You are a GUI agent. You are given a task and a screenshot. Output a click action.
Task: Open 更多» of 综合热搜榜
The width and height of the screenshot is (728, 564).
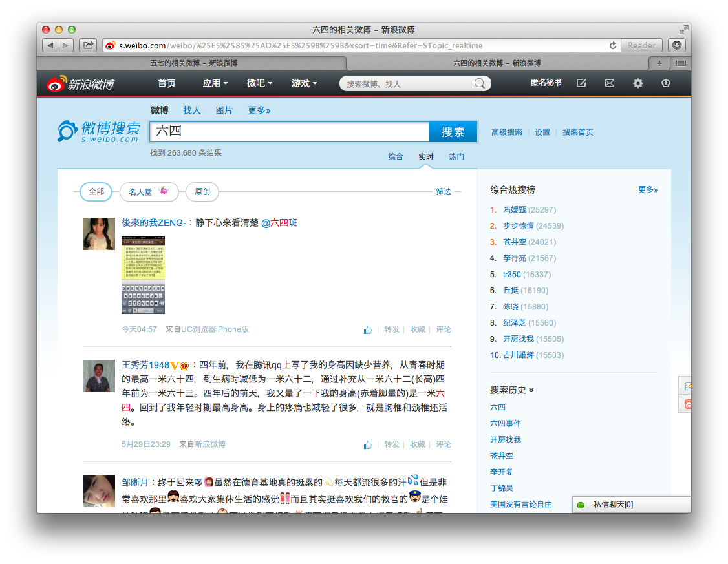tap(648, 189)
